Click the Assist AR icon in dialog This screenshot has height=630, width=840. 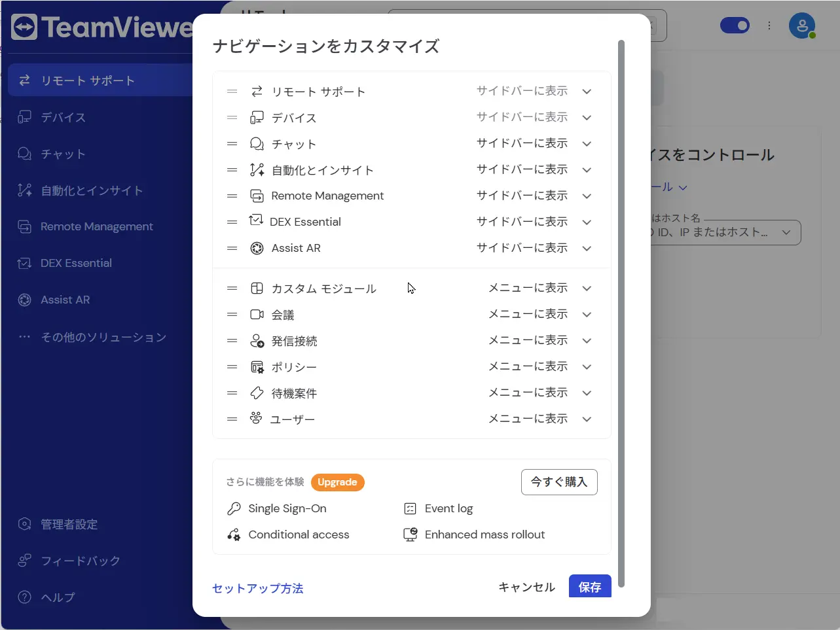pos(257,248)
